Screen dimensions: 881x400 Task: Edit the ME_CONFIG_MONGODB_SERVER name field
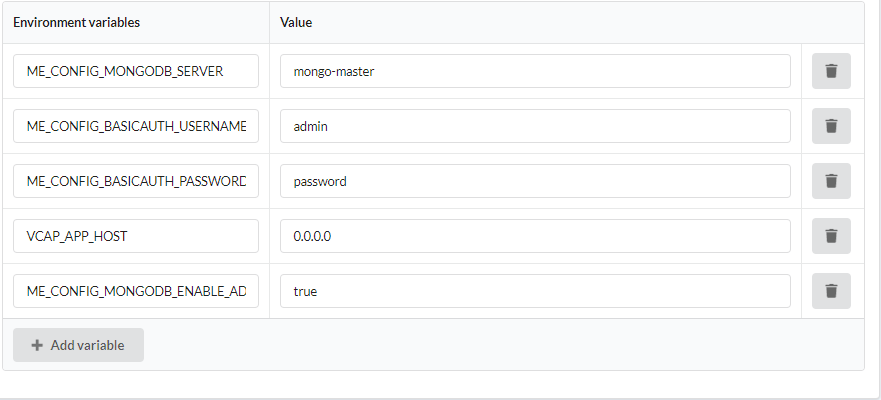tap(136, 71)
